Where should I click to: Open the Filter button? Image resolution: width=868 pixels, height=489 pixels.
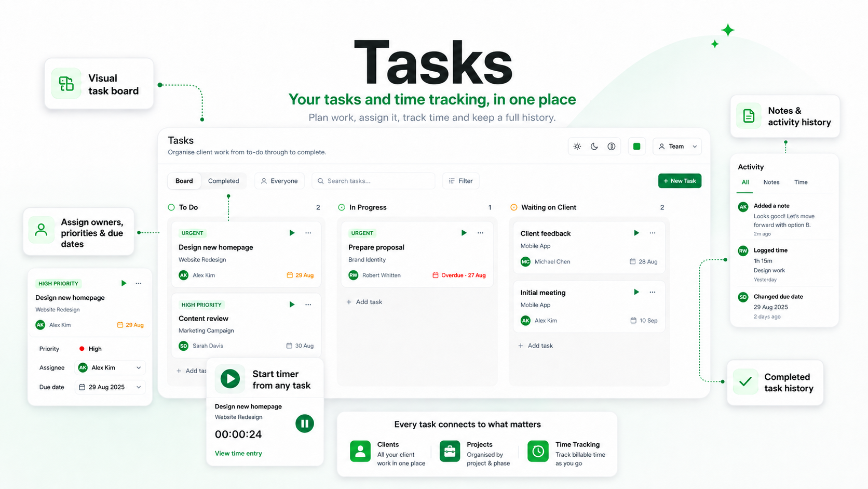coord(461,181)
